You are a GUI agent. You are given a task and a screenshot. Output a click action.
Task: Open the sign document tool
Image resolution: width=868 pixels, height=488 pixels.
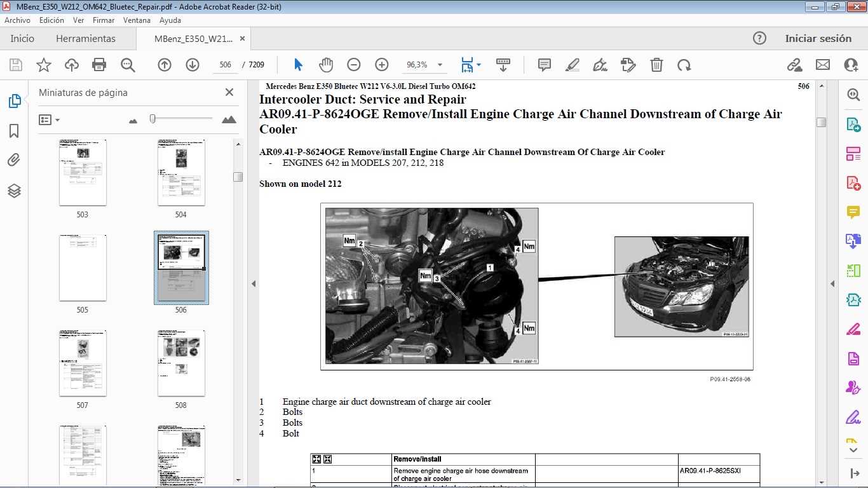tap(600, 65)
